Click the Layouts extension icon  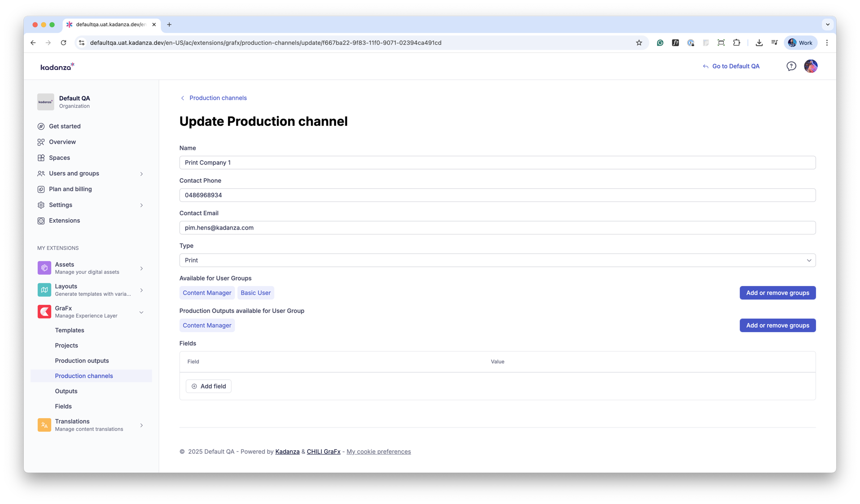(44, 290)
